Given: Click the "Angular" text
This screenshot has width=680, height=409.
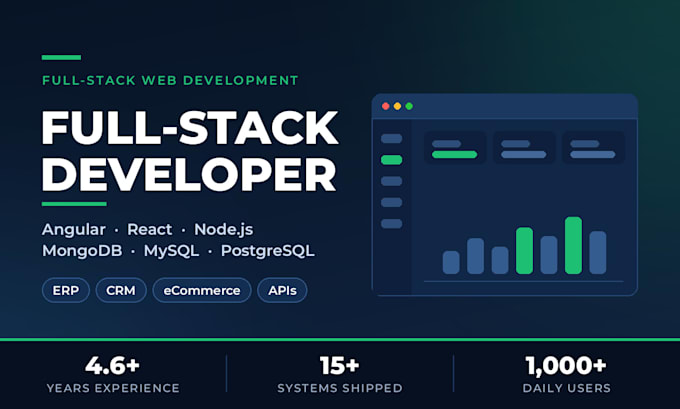Looking at the screenshot, I should click(74, 229).
